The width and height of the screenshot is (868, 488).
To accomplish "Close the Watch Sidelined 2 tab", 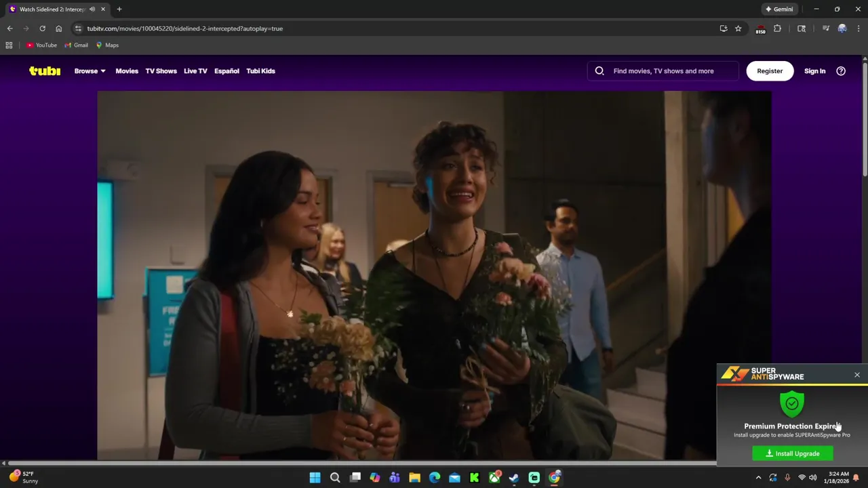I will (103, 9).
